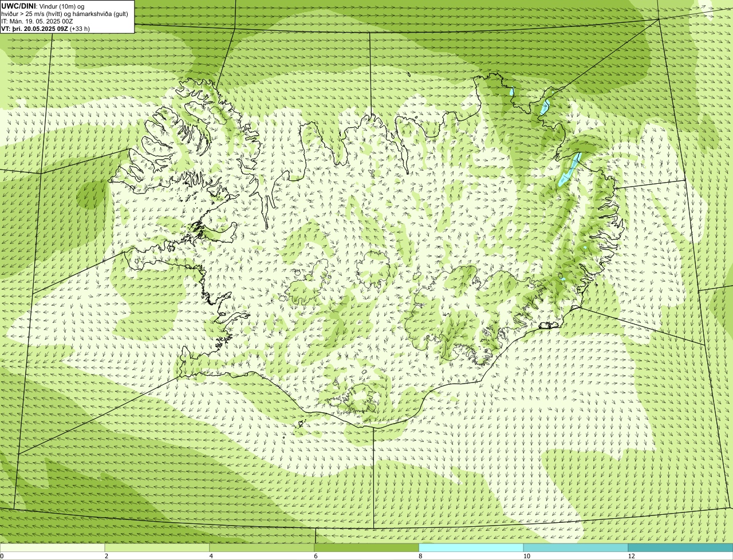Click the scale label '4'

pyautogui.click(x=211, y=556)
